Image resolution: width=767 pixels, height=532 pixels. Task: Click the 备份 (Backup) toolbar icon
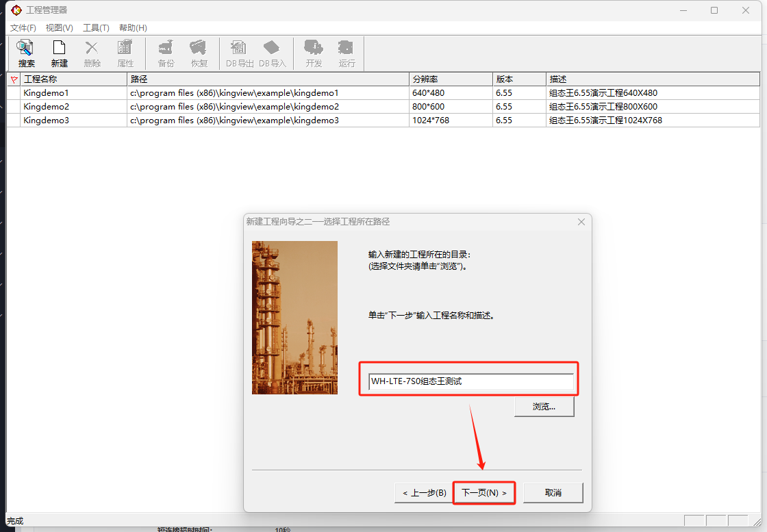166,53
